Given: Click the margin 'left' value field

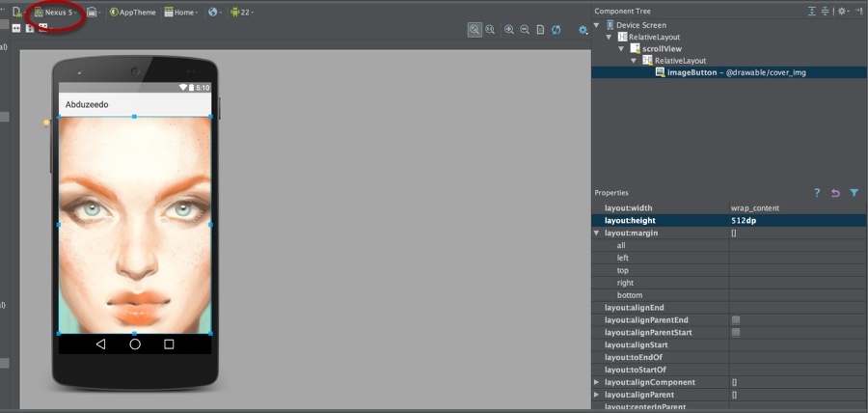Looking at the screenshot, I should click(x=798, y=258).
